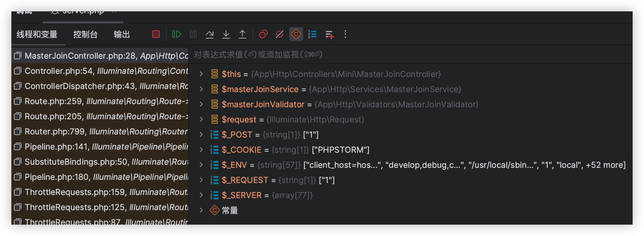Viewport: 644px width, 236px height.
Task: Stop the debug session
Action: tap(156, 34)
